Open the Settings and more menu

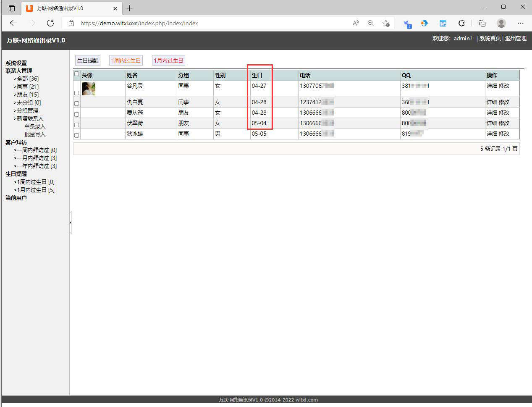tap(521, 23)
